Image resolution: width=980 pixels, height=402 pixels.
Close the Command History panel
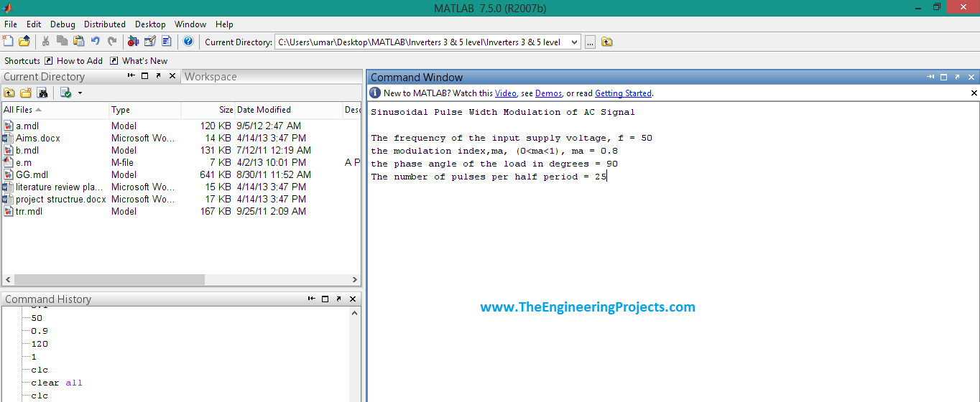[x=352, y=299]
